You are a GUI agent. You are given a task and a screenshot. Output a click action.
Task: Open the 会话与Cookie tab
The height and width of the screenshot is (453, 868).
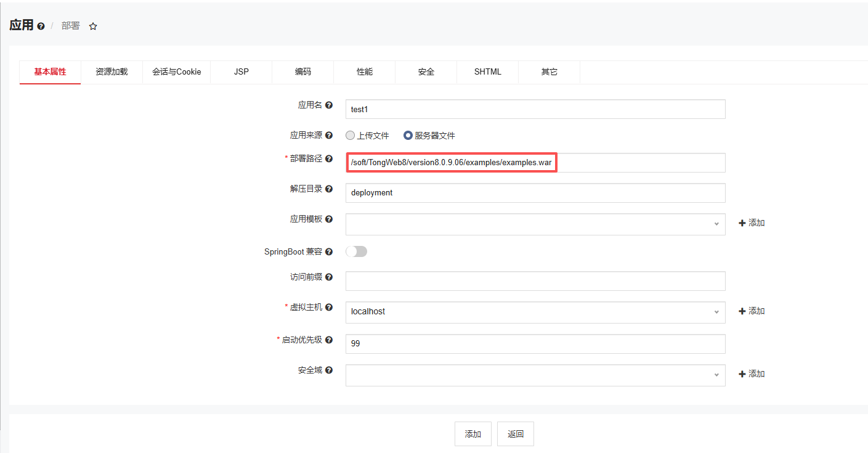pyautogui.click(x=177, y=72)
